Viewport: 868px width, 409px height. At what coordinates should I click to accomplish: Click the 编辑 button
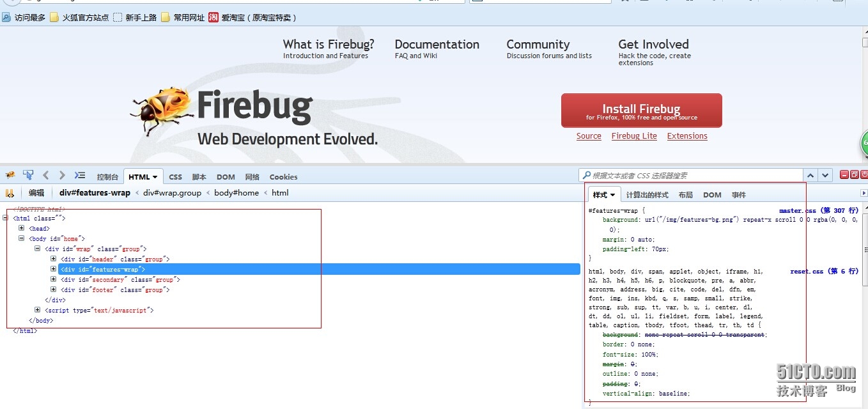coord(36,193)
